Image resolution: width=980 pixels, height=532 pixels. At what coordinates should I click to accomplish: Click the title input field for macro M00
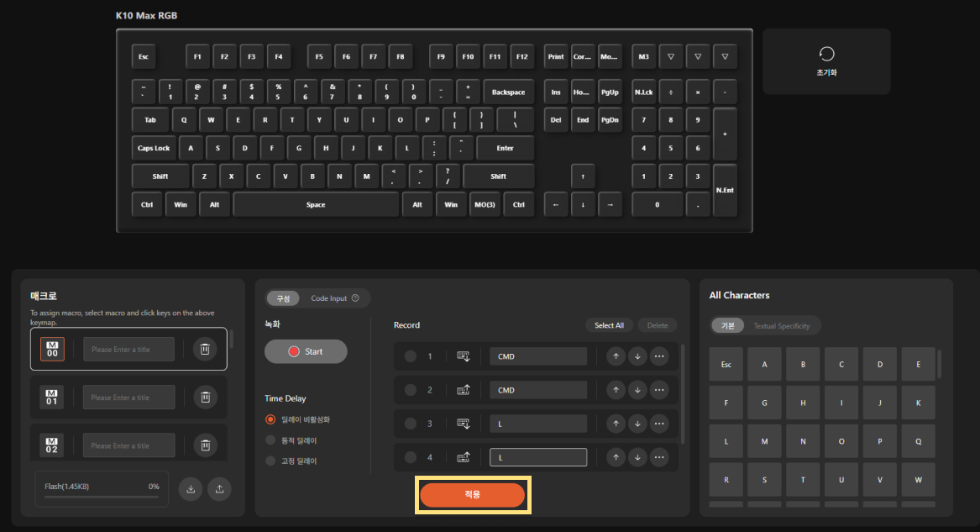click(128, 349)
